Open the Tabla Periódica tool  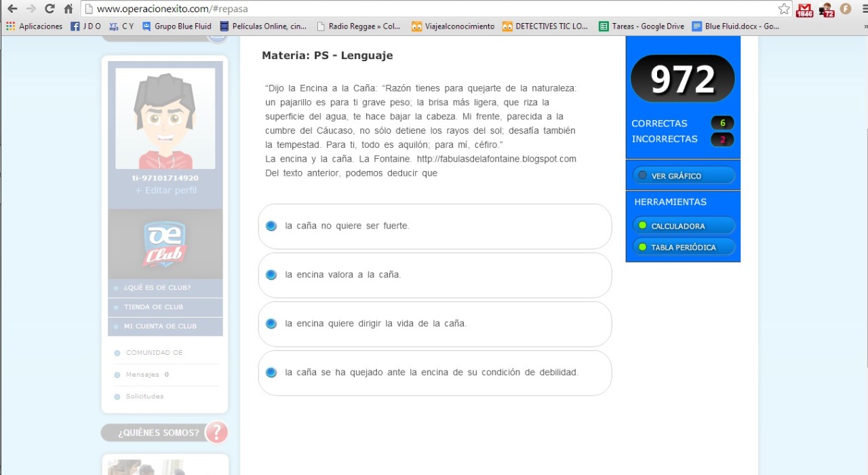pos(684,247)
